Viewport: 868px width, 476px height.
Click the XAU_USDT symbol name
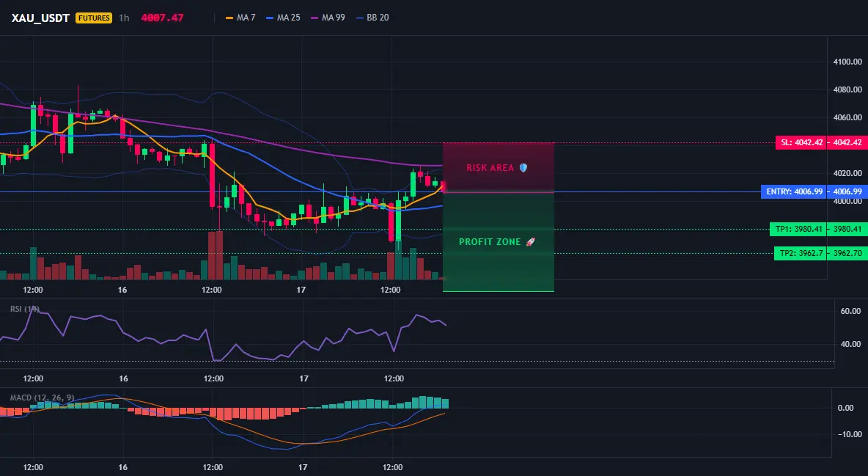coord(40,18)
